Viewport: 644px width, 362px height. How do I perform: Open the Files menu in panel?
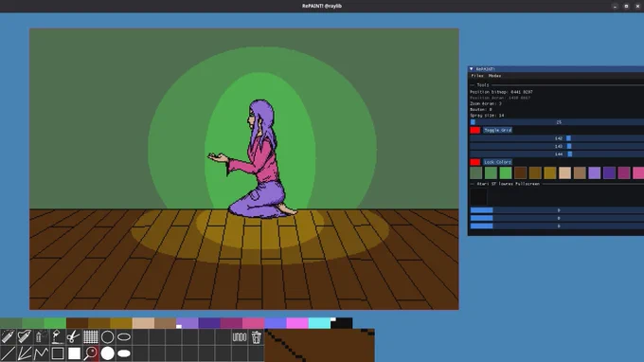click(x=477, y=76)
